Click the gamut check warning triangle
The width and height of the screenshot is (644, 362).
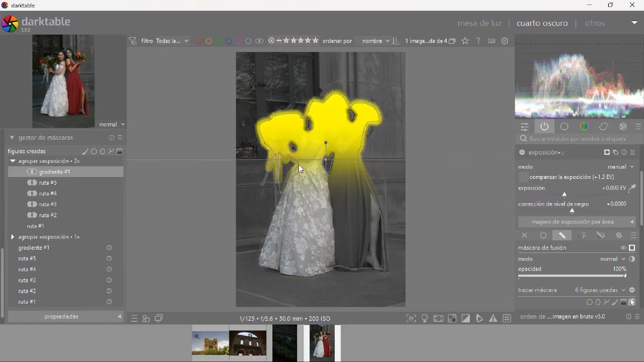pos(494,319)
